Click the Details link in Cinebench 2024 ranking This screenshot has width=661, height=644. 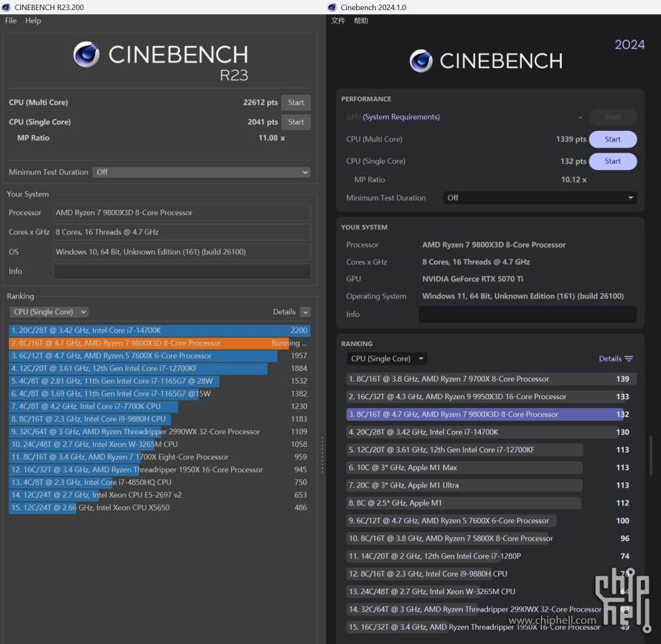pos(610,359)
